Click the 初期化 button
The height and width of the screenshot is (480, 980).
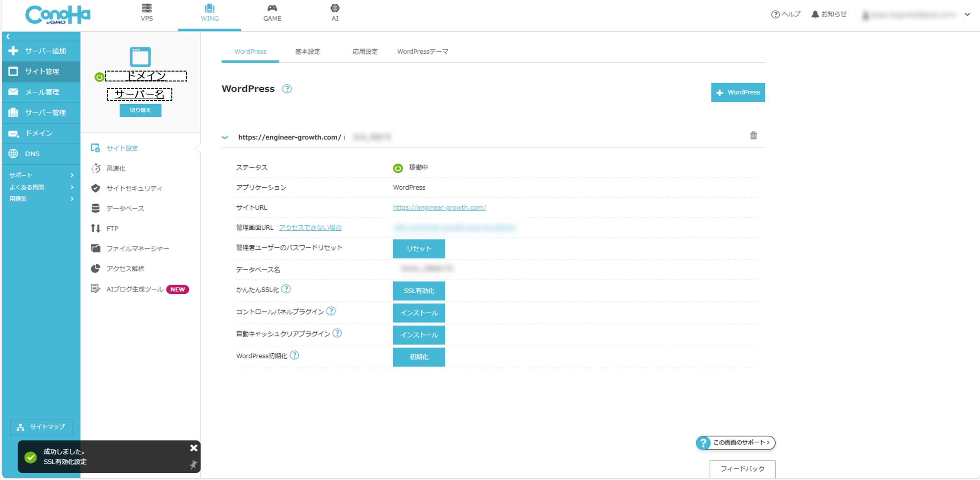419,357
